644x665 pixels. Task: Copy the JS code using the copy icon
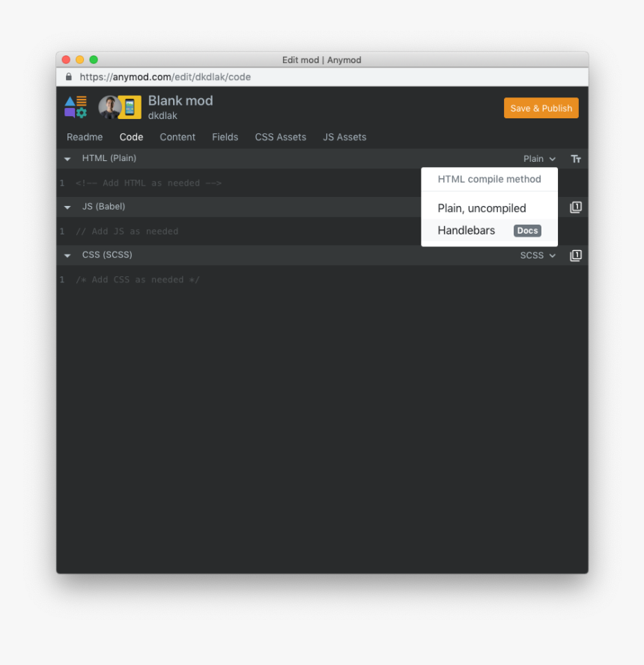click(x=576, y=207)
